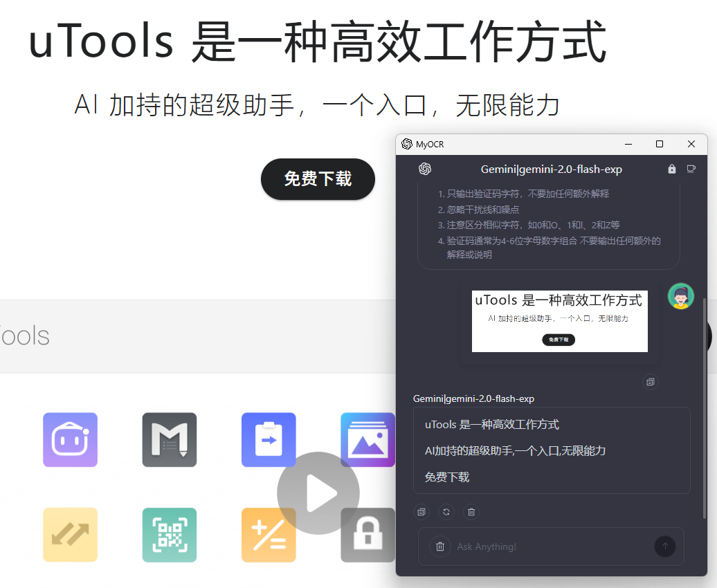Open the blue clipboard plugin icon
717x588 pixels.
coord(269,440)
